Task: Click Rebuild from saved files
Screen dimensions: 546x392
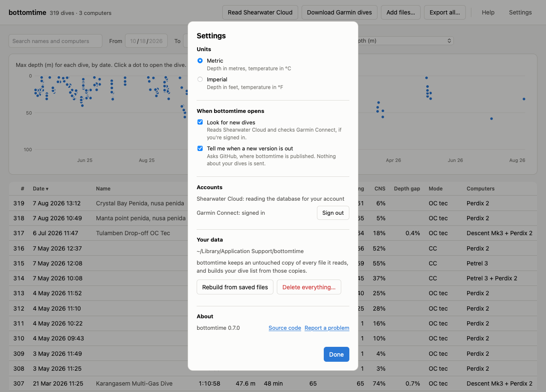Action: (235, 287)
